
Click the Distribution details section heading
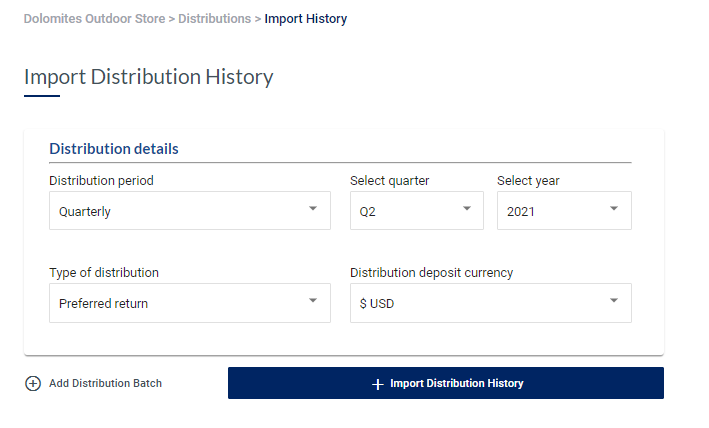coord(114,149)
